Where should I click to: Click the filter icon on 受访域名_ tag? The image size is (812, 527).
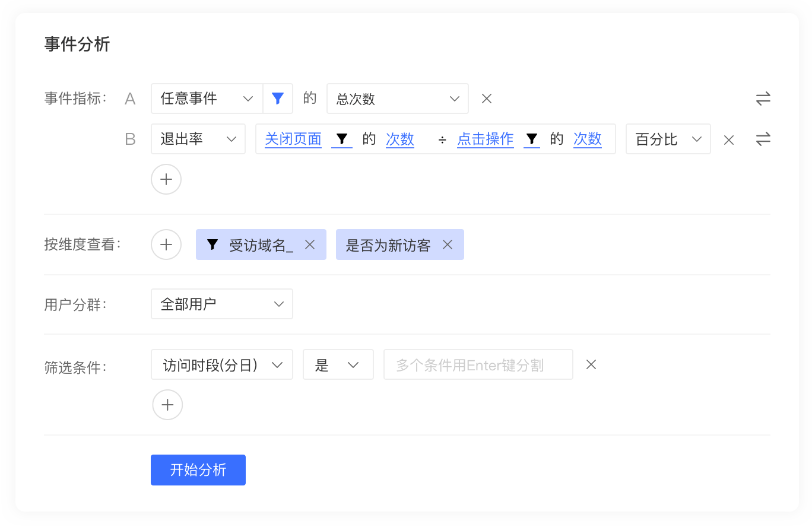pyautogui.click(x=212, y=245)
